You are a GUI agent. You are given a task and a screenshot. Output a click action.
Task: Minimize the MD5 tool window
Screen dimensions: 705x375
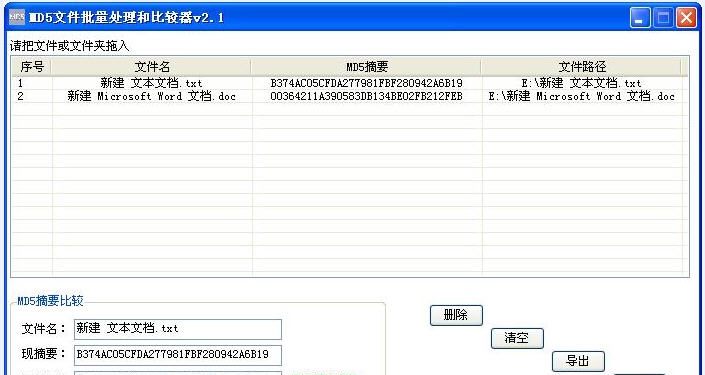coord(639,18)
